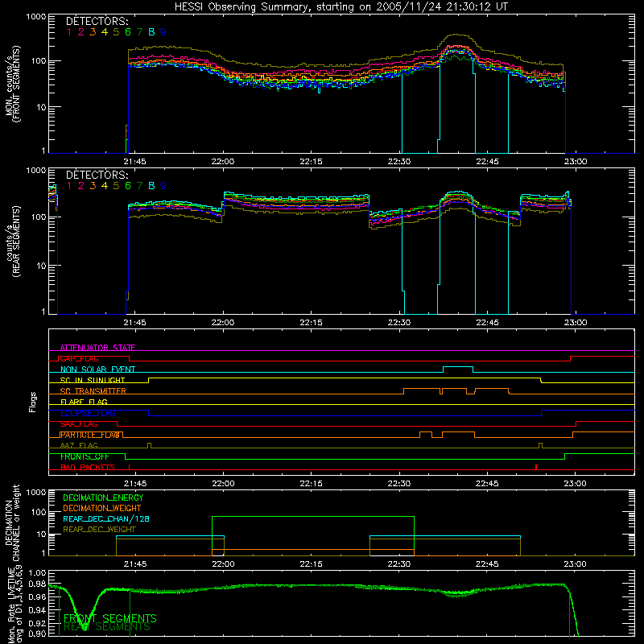Click the 22:00 tick label under the front segments plot
Screen dimensions: 644x644
(x=223, y=162)
